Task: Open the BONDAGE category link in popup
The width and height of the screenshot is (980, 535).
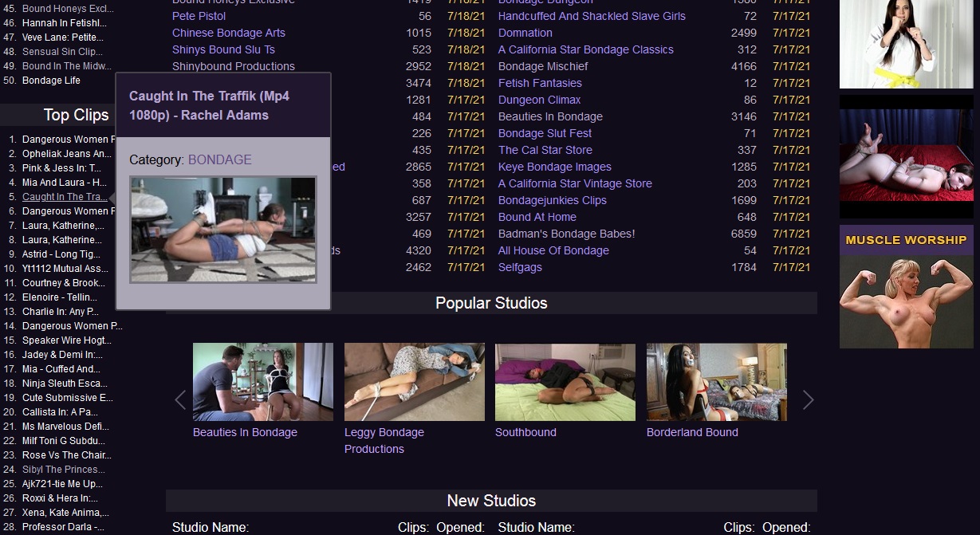Action: click(x=219, y=159)
